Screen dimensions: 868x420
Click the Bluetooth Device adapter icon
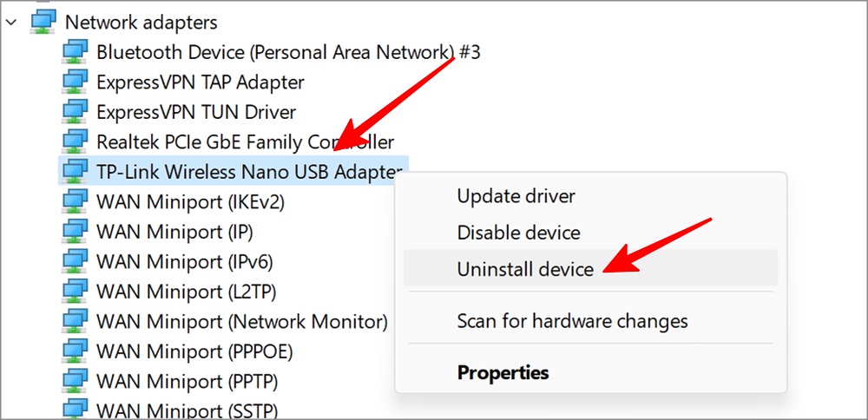tap(76, 52)
